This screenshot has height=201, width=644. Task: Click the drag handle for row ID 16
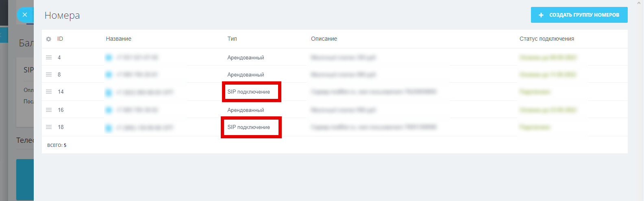49,110
